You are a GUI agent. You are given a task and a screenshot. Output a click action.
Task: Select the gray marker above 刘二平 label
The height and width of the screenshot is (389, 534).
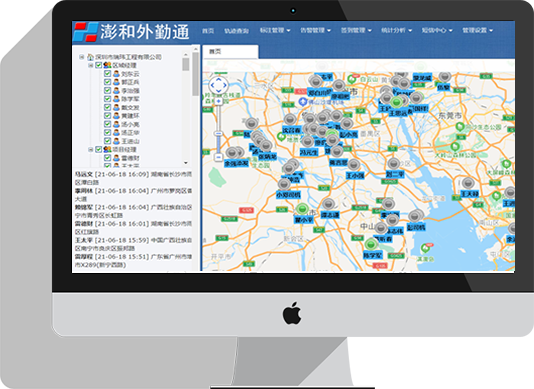(394, 164)
